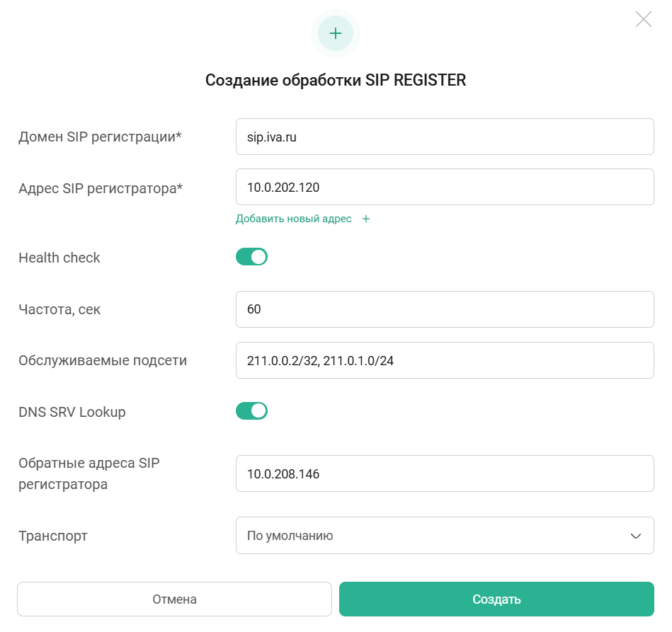Disable the DNS SRV Lookup switch

tap(251, 410)
